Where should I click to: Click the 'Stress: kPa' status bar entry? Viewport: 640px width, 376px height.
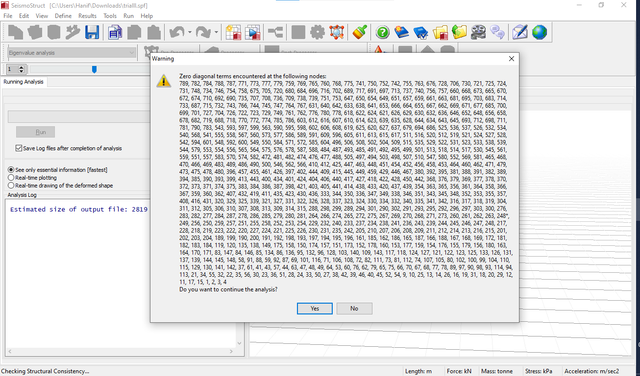(539, 371)
